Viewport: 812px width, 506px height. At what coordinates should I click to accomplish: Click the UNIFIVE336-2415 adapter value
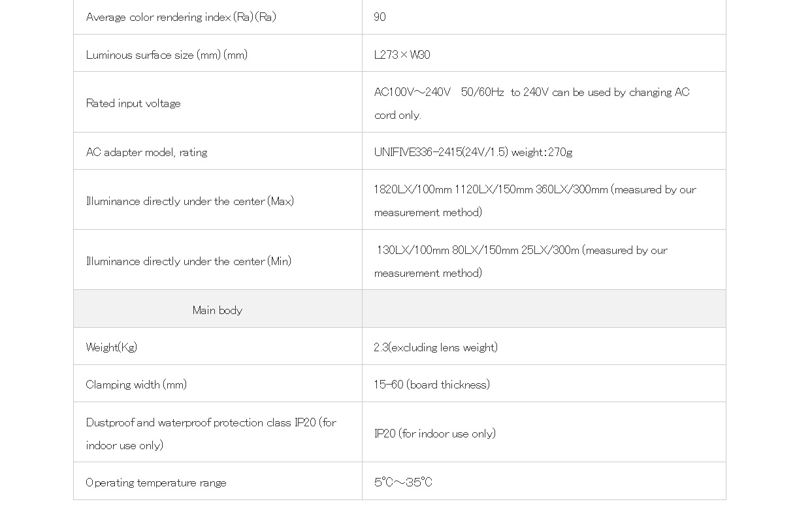click(x=473, y=152)
